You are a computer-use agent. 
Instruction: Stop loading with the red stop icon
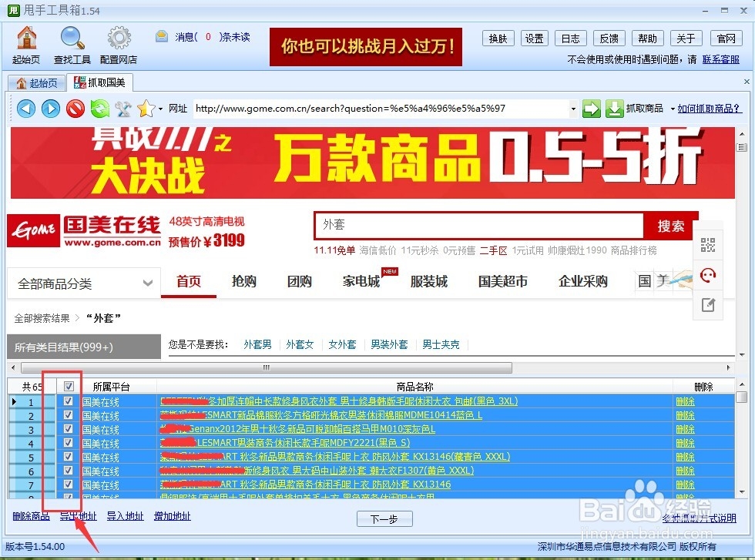(x=75, y=109)
